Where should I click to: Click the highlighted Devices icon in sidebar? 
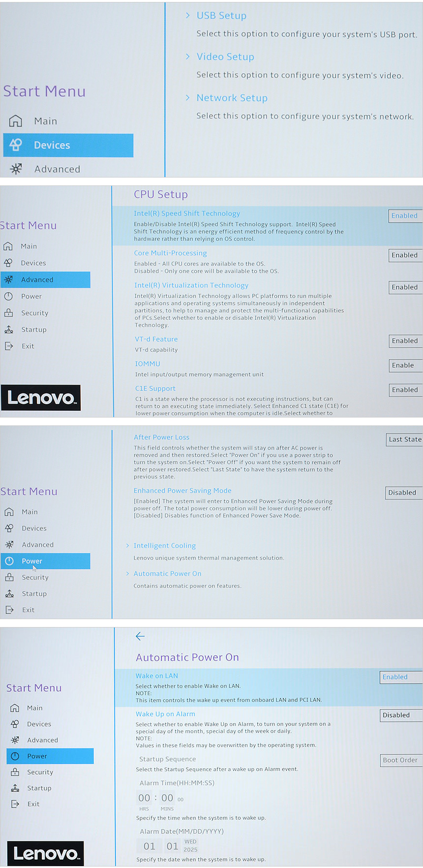tap(16, 145)
